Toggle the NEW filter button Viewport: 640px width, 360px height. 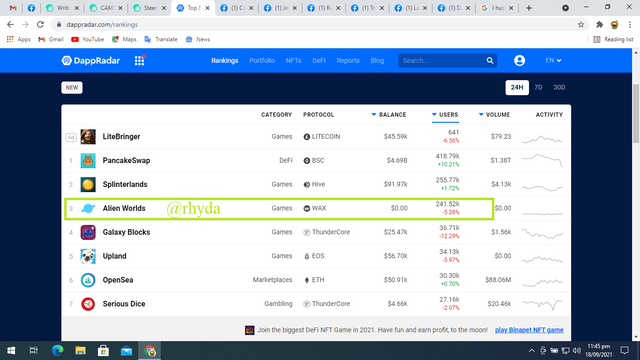(72, 87)
